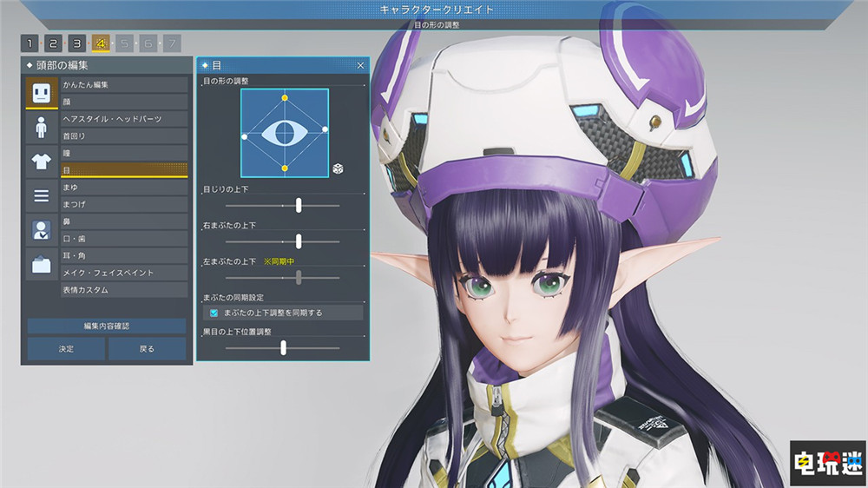This screenshot has width=868, height=488.
Task: Open the body editing figure icon
Action: (42, 128)
